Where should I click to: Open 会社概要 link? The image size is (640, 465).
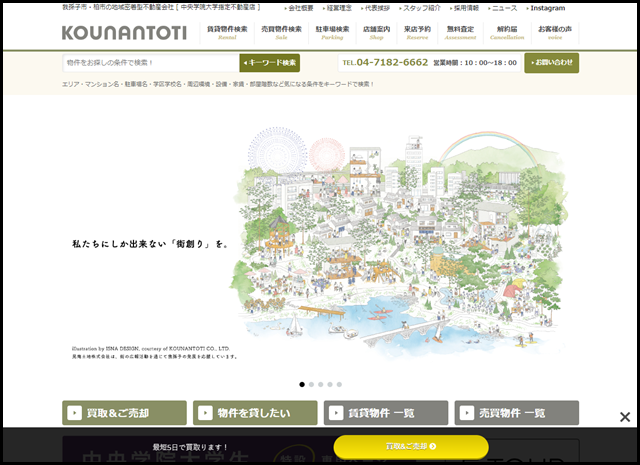tap(299, 8)
